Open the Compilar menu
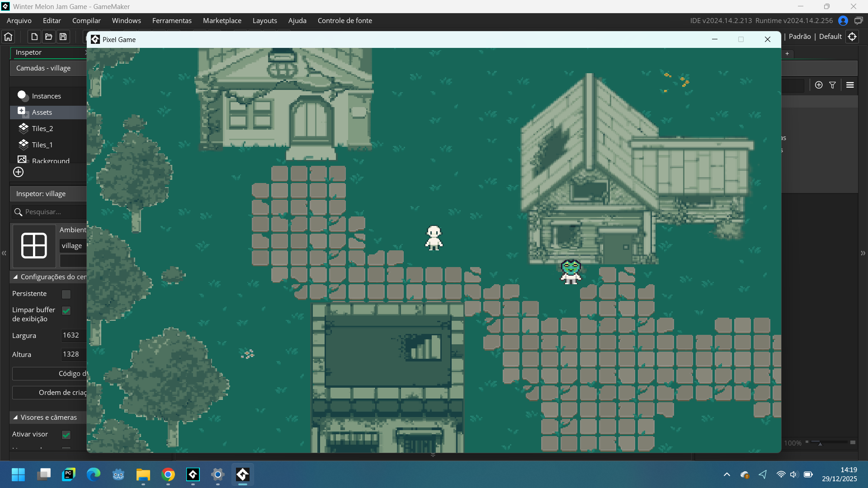The image size is (868, 488). pos(86,21)
